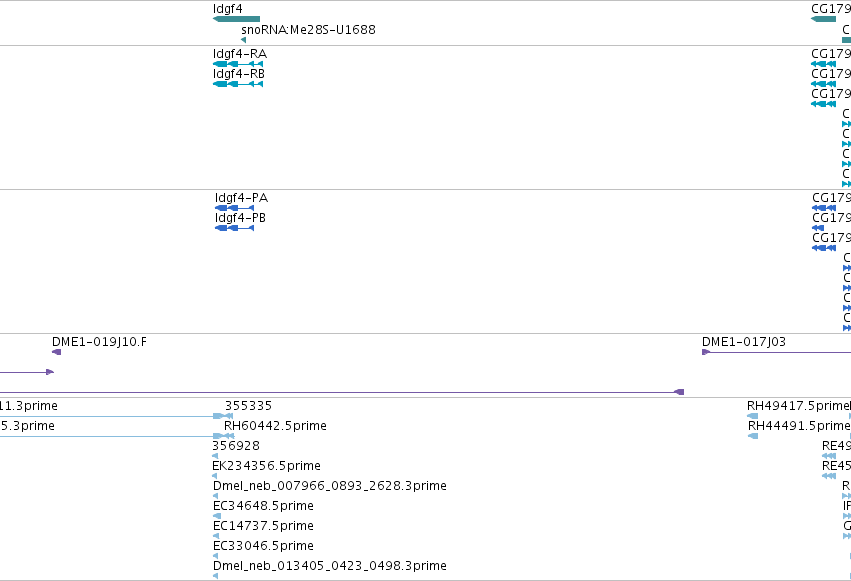This screenshot has height=581, width=851.
Task: Select the EC14737.5prime label
Action: click(263, 526)
